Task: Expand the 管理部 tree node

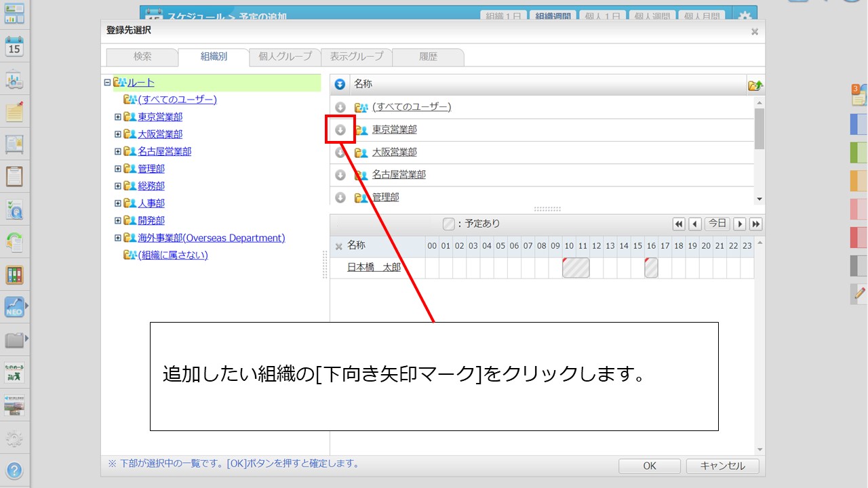Action: (x=118, y=169)
